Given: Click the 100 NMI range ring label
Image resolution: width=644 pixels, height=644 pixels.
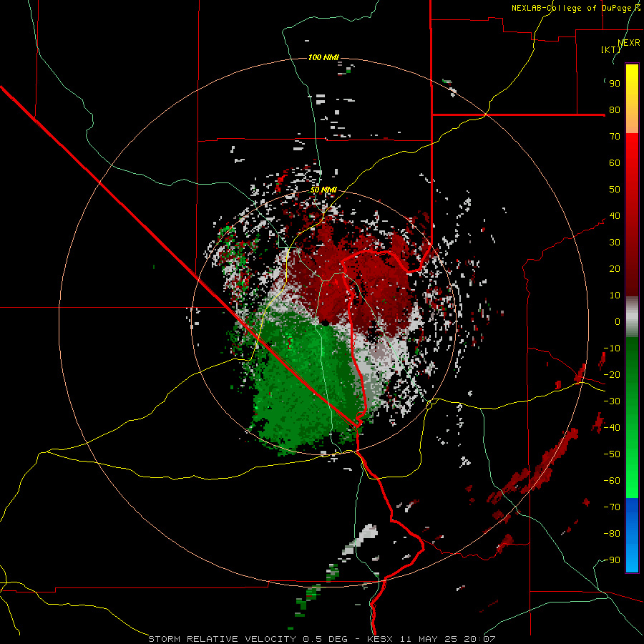Looking at the screenshot, I should (323, 57).
